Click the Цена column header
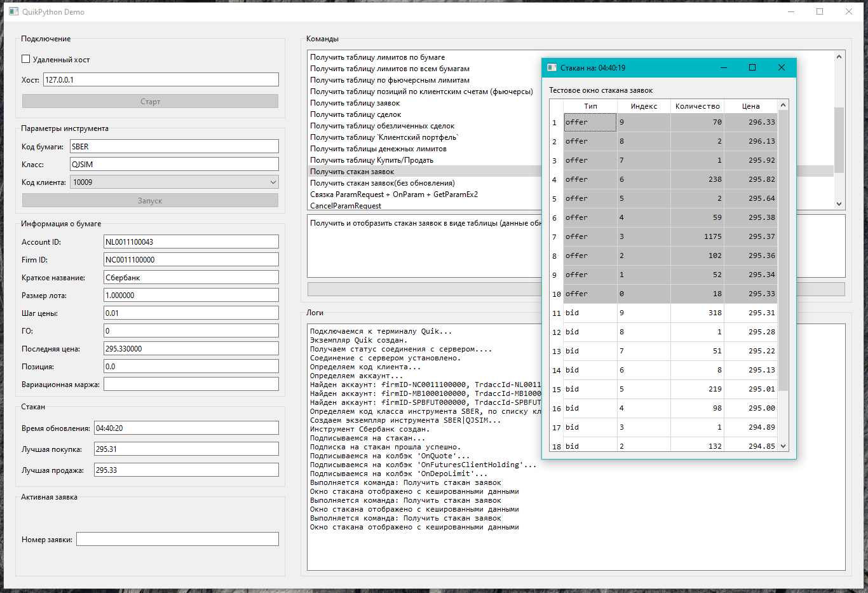 [750, 106]
